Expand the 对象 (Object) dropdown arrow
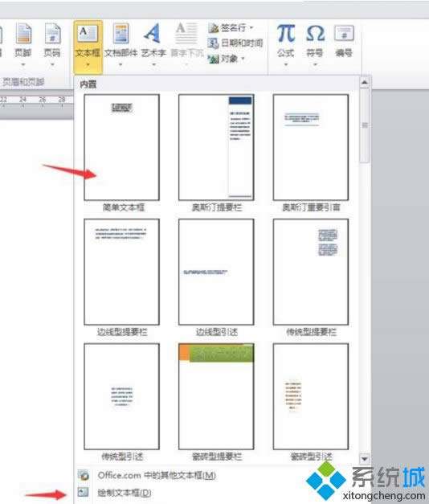This screenshot has height=504, width=429. coord(243,59)
